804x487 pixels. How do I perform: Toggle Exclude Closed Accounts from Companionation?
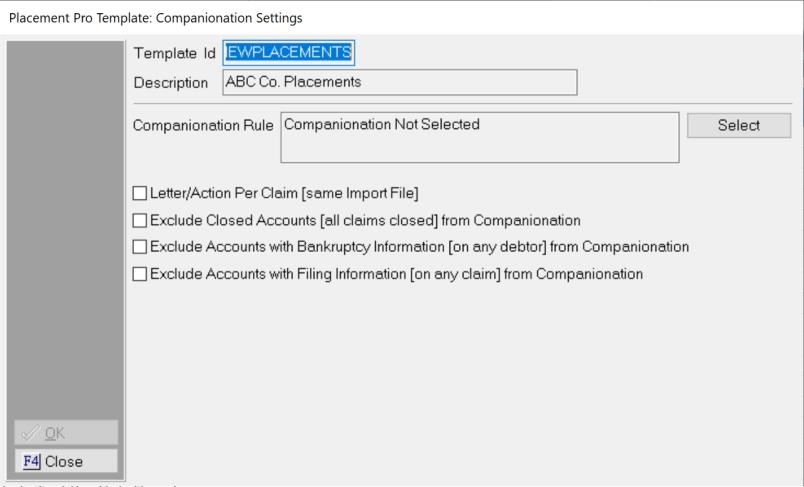(x=140, y=220)
